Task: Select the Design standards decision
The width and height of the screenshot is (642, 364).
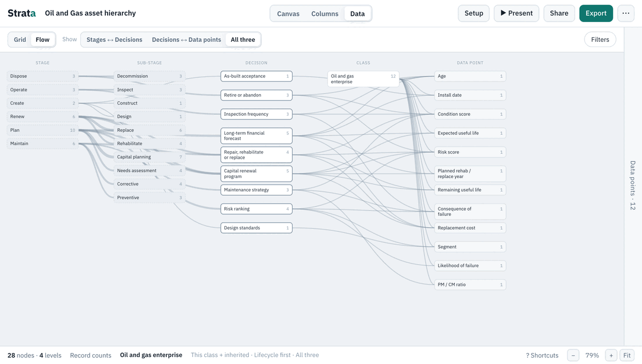Action: pos(256,228)
